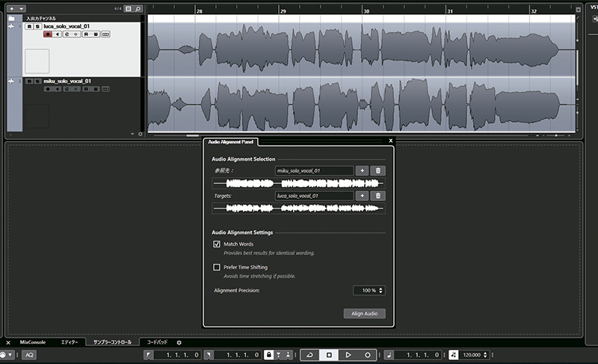598x364 pixels.
Task: Click the find tracks magnifier icon
Action: tap(138, 8)
